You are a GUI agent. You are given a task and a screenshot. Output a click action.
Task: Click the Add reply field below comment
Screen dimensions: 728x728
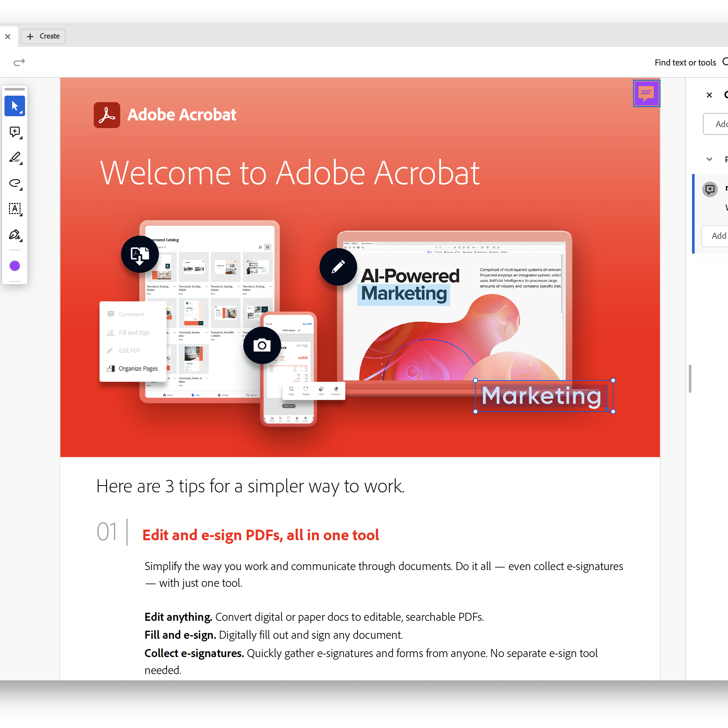pos(716,236)
